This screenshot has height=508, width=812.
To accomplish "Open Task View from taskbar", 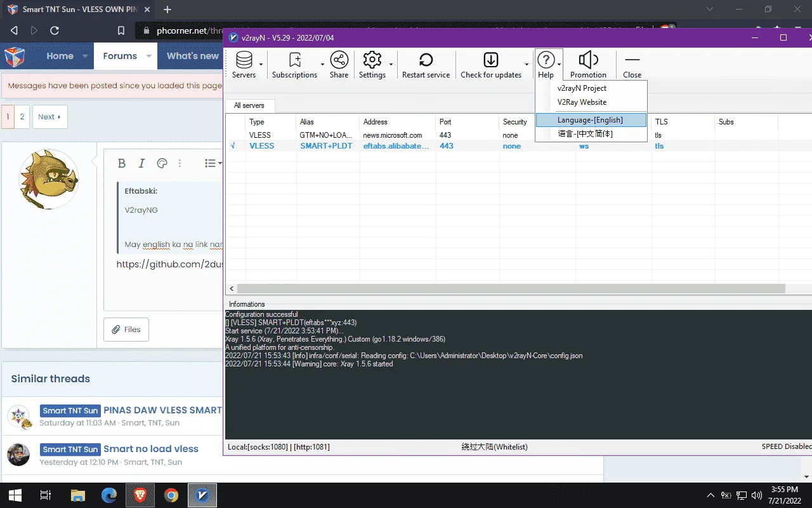I will [x=45, y=495].
